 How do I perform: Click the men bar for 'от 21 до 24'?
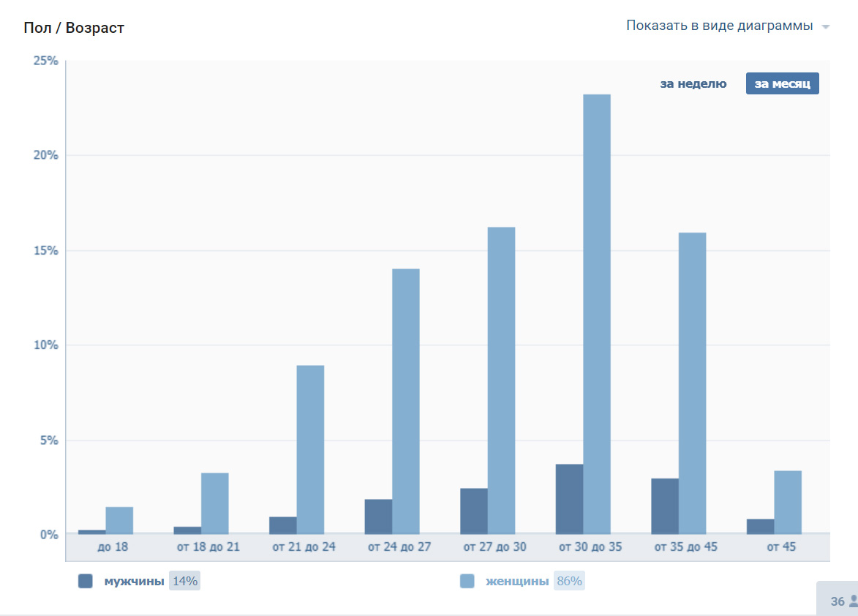[x=283, y=525]
